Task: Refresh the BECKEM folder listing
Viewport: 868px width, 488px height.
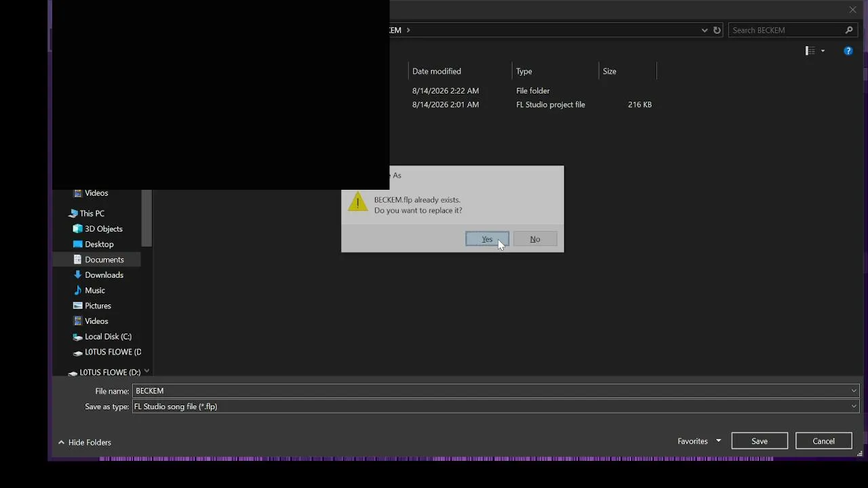Action: (717, 30)
